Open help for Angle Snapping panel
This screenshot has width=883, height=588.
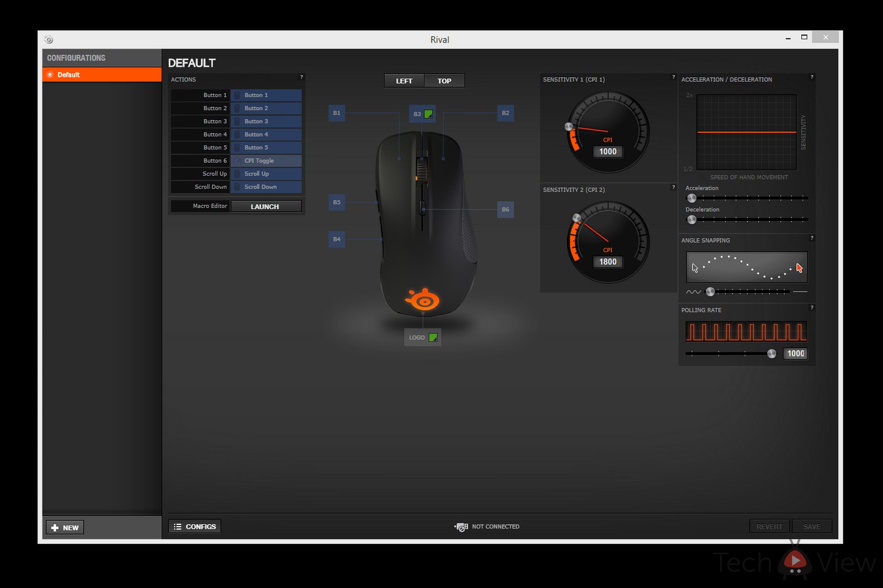[812, 238]
